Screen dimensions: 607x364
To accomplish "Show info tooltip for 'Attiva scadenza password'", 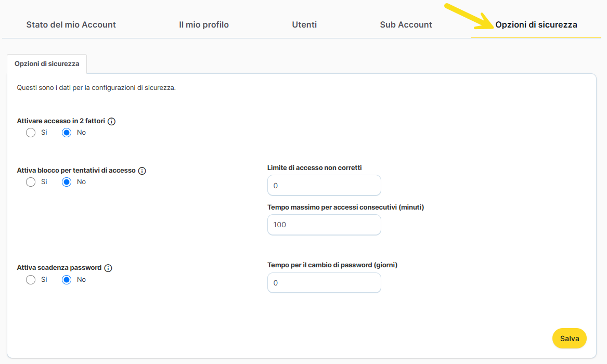I will pyautogui.click(x=108, y=268).
